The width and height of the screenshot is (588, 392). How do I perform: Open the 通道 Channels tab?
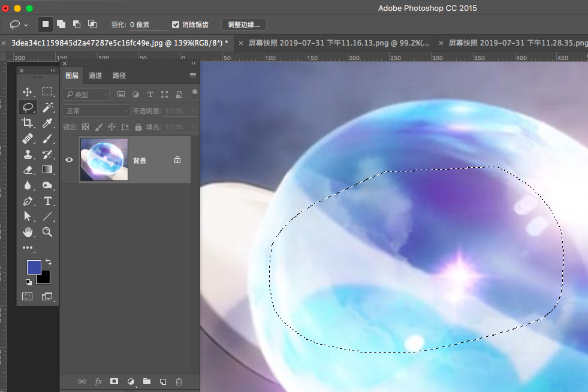pos(95,76)
